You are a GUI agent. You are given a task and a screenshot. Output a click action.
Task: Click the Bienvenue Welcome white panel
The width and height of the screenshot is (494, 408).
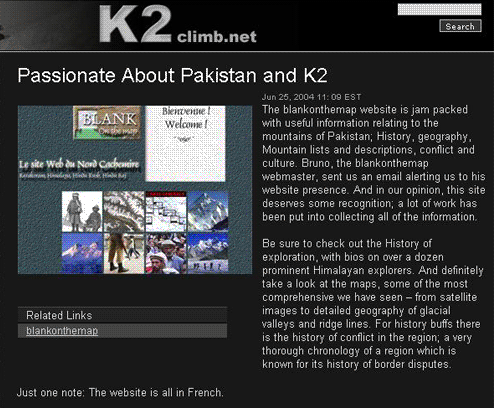point(185,144)
